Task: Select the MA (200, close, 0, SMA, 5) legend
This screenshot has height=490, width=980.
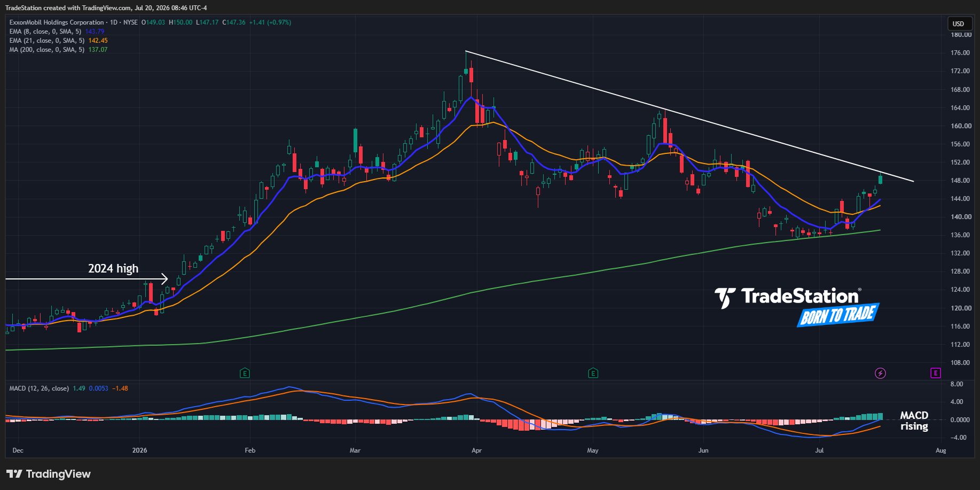Action: pyautogui.click(x=47, y=50)
